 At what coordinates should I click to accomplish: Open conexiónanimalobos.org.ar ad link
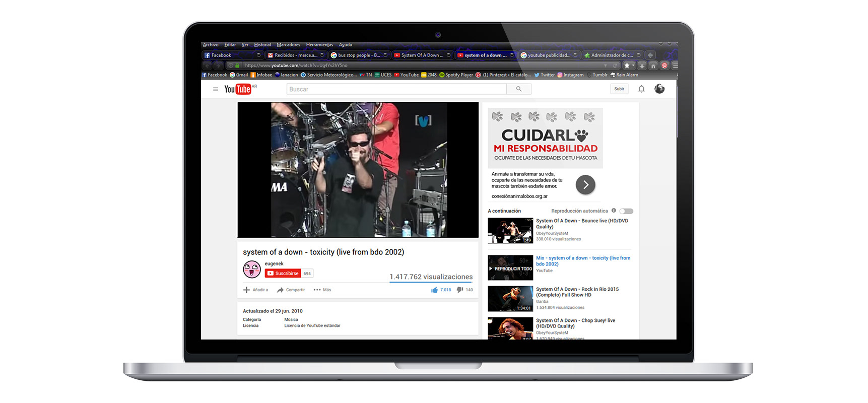click(519, 196)
